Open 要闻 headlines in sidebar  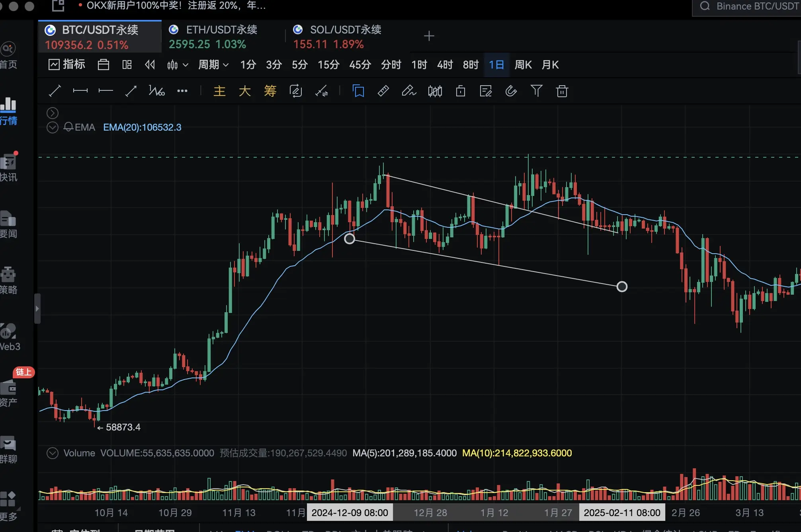click(8, 225)
